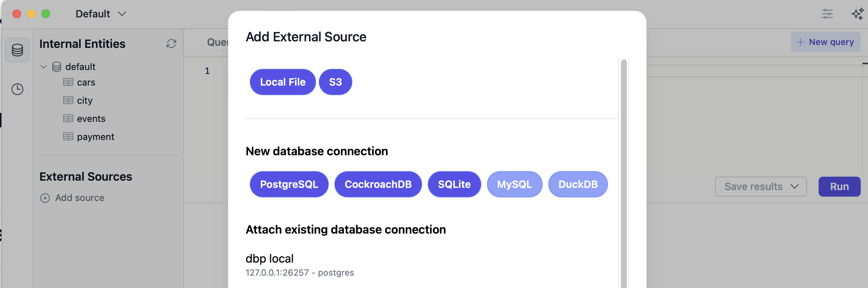
Task: Select the DuckDB connection option
Action: point(578,184)
